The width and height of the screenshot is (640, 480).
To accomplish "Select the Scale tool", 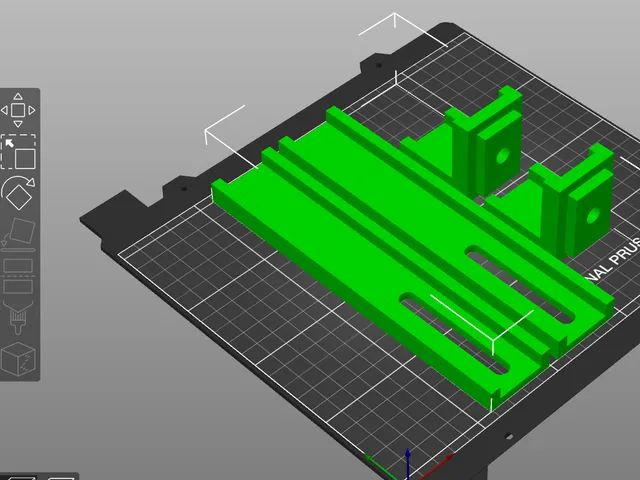I will pos(18,151).
